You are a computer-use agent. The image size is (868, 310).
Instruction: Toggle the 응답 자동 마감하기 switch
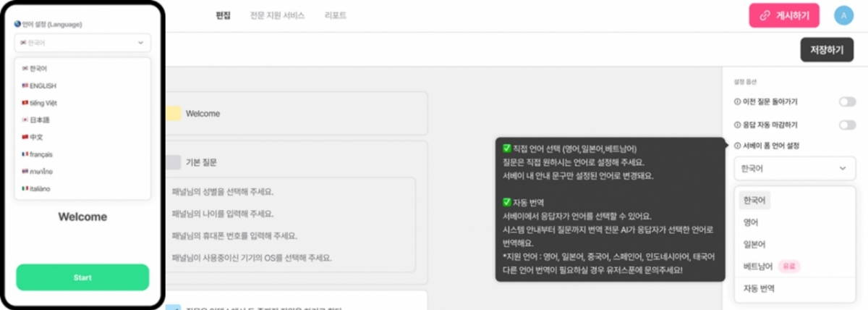point(847,125)
